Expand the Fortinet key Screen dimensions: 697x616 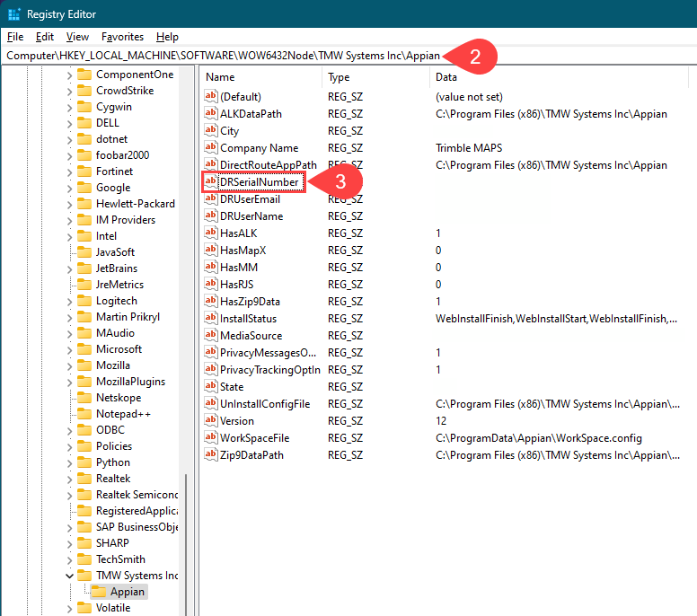69,172
